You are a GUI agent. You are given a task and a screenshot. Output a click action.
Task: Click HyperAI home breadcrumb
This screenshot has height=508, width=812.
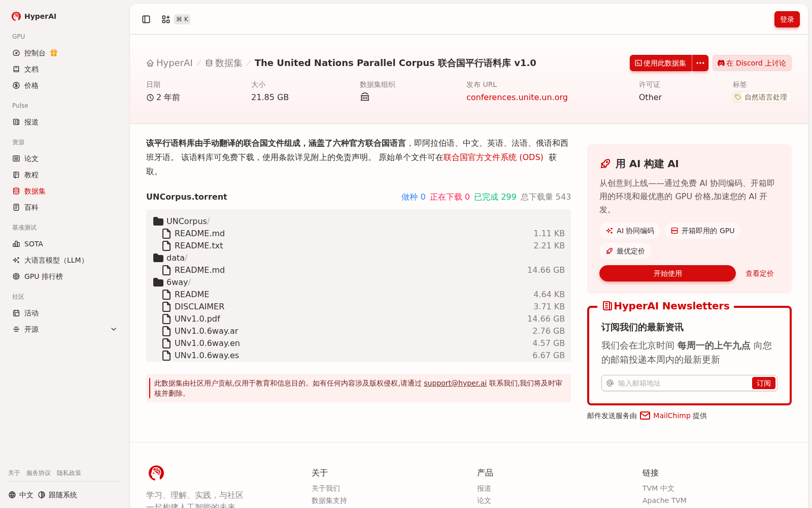click(170, 63)
